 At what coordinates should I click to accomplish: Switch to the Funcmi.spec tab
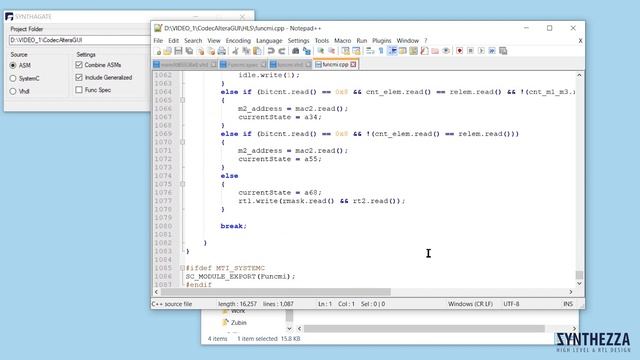(x=242, y=64)
